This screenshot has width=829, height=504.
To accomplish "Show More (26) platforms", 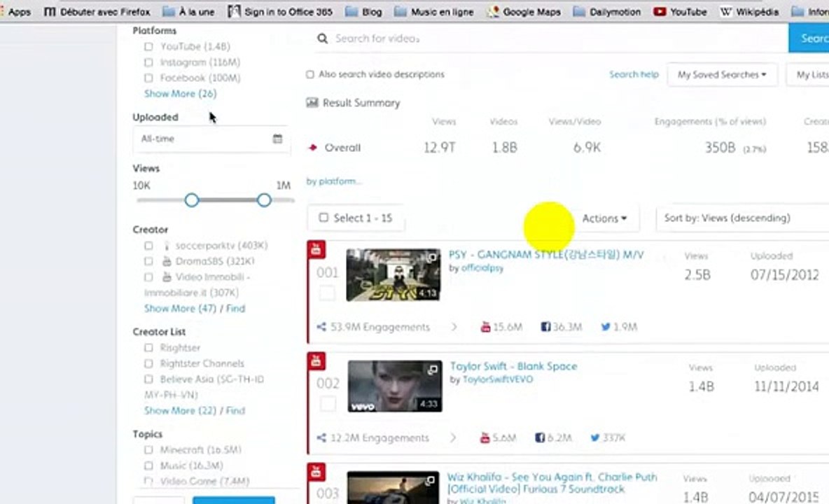I will pyautogui.click(x=180, y=94).
